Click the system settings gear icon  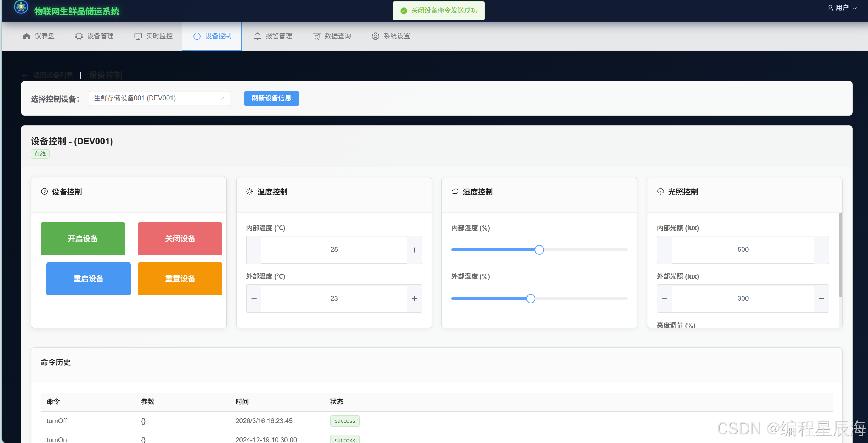[376, 36]
